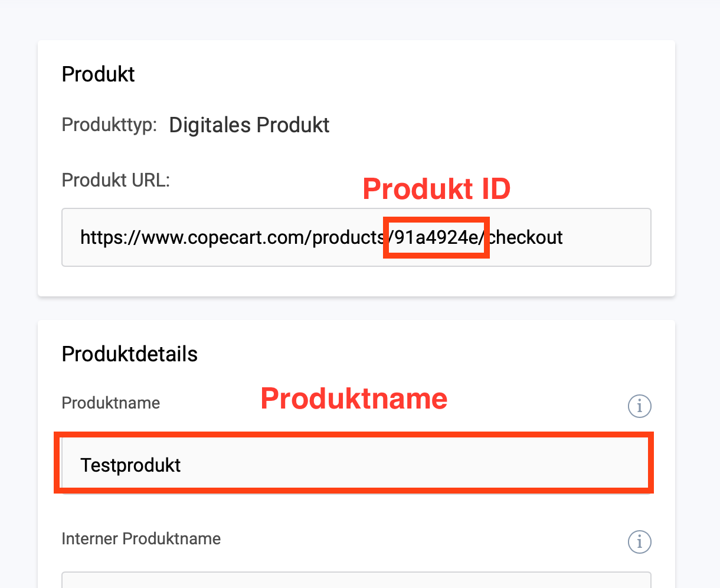Click the info icon beside Produktname
Viewport: 720px width, 588px height.
click(x=639, y=406)
